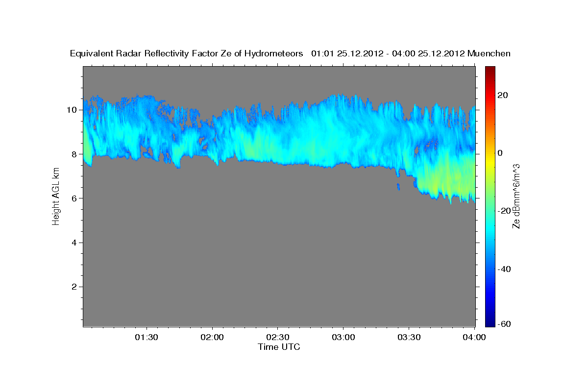This screenshot has width=588, height=392.
Task: Click the date range '01:01 25.12.2012 - 04:00 25.12.2012 Muenchen'
Action: tap(411, 53)
